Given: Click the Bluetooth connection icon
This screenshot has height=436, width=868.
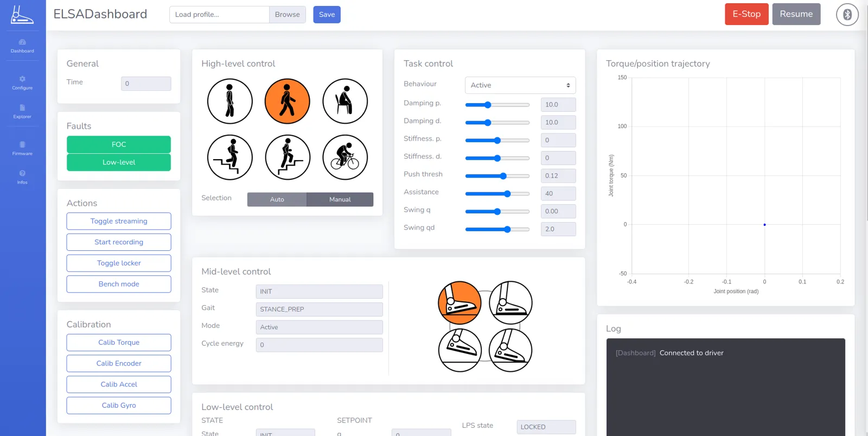Looking at the screenshot, I should click(847, 15).
